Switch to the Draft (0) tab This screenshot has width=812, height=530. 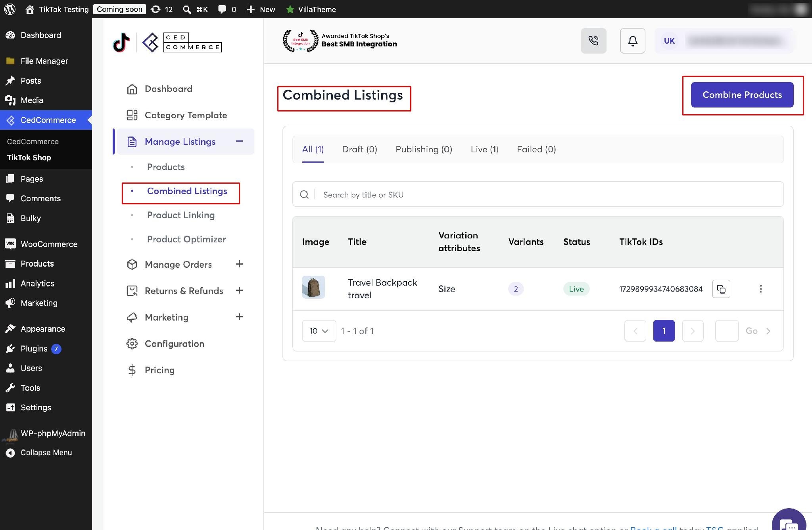point(359,149)
